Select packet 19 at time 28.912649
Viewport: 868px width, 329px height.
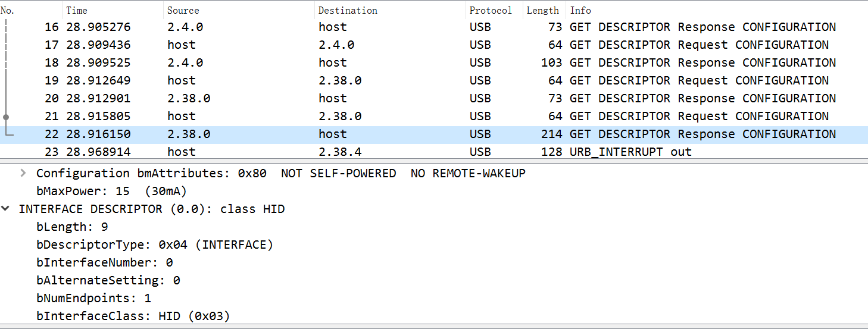pos(417,80)
